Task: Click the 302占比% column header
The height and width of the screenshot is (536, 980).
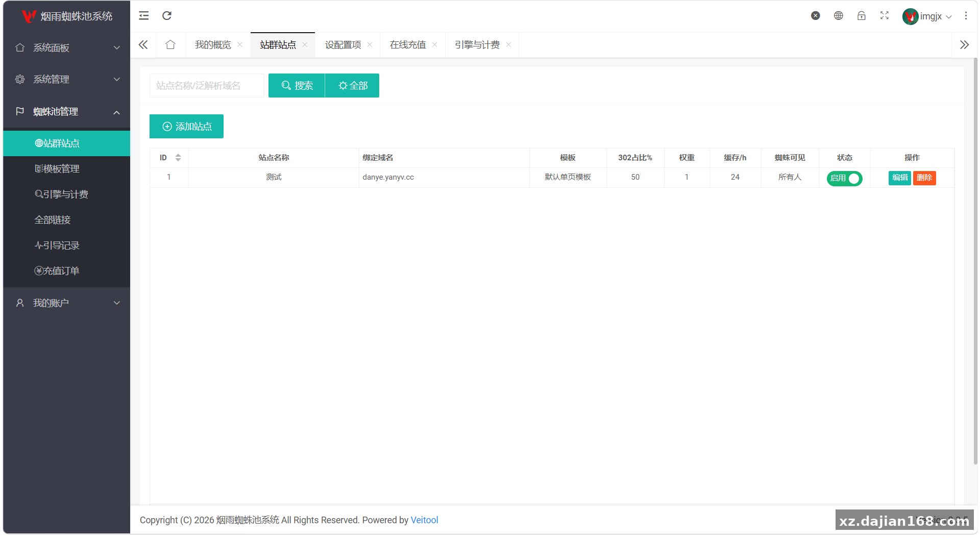Action: (x=635, y=158)
